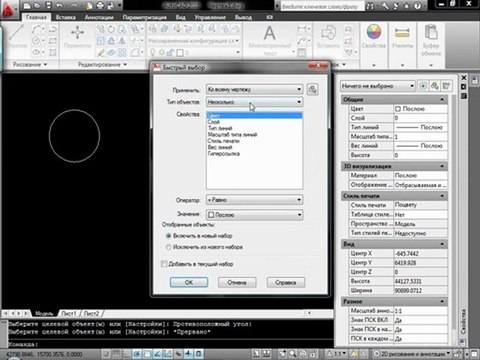480x360 pixels.
Task: Click the zoom magnifier in status bar
Action: pyautogui.click(x=293, y=353)
